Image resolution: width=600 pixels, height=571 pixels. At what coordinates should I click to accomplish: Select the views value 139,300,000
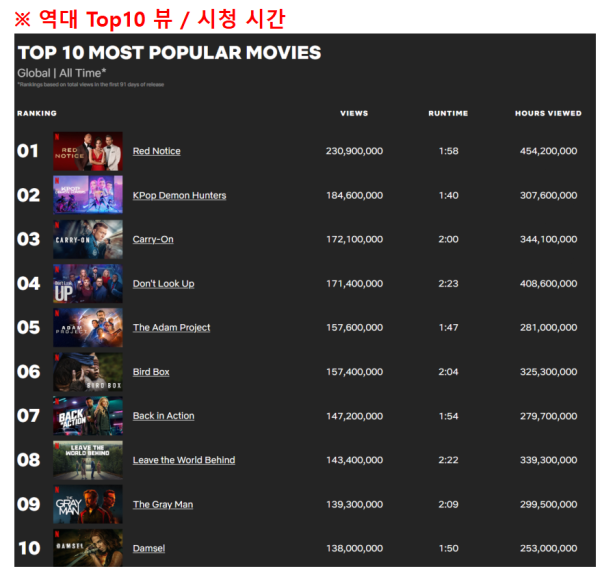(354, 505)
